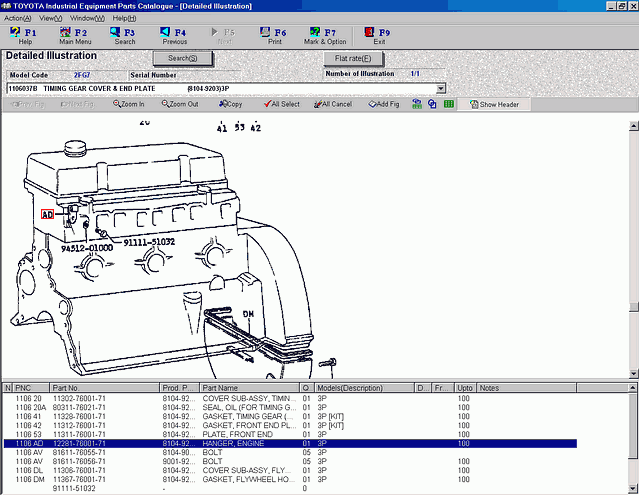This screenshot has width=639, height=495.
Task: Open F3 Search
Action: pyautogui.click(x=124, y=36)
